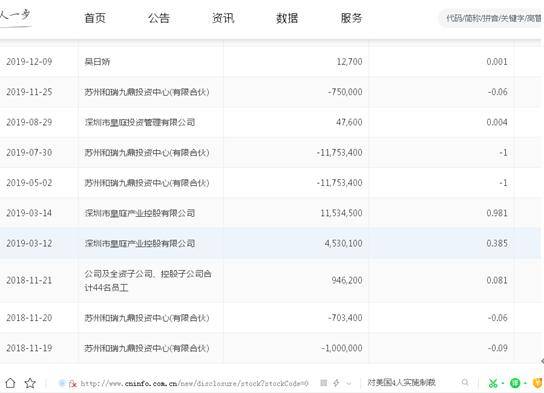
Task: Open the dropdown chevron beside the lightning icon
Action: (x=349, y=383)
